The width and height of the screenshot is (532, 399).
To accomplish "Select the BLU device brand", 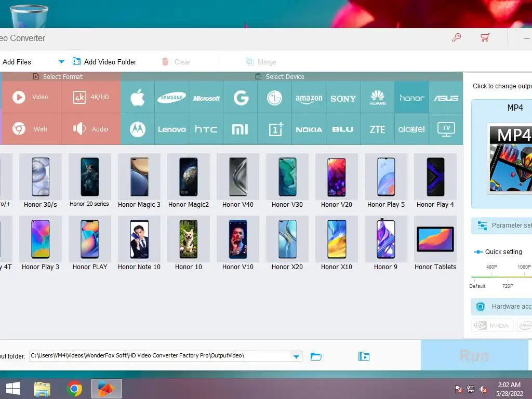I will (343, 129).
